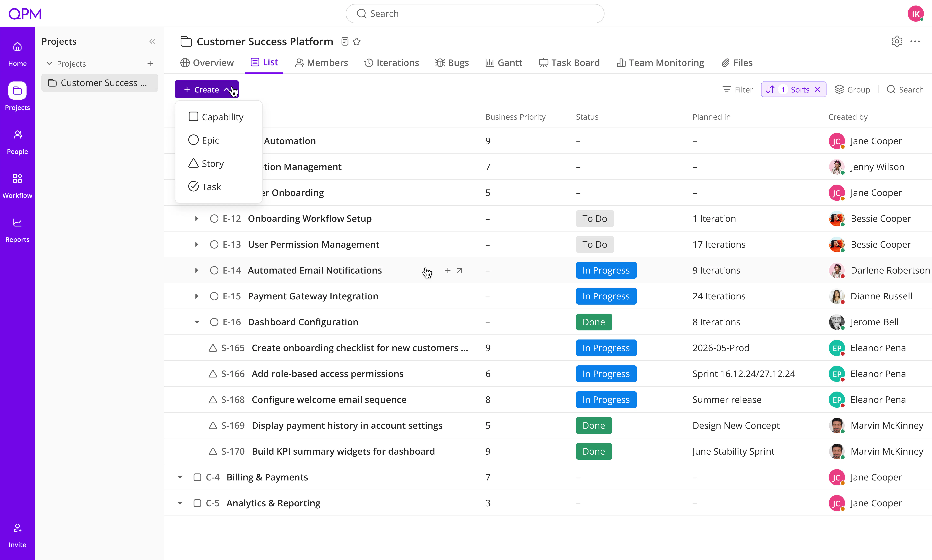
Task: Expand the E-15 Payment Gateway Integration row
Action: click(196, 296)
